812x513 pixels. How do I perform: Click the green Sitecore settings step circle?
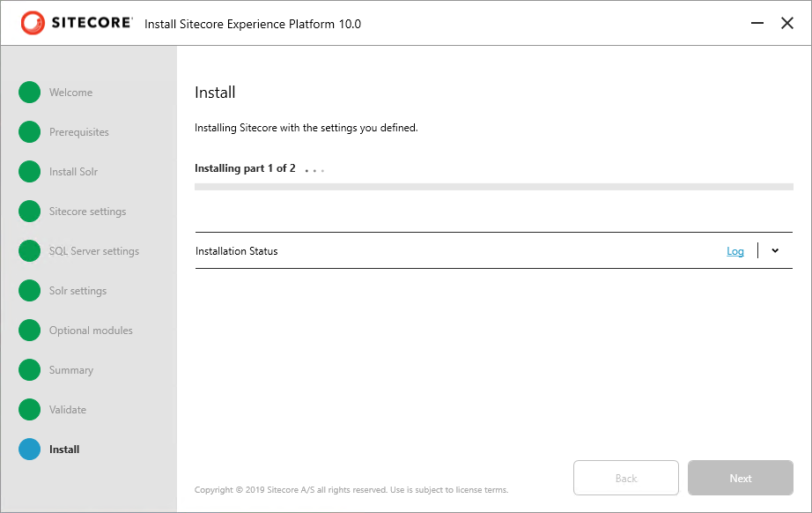(30, 211)
